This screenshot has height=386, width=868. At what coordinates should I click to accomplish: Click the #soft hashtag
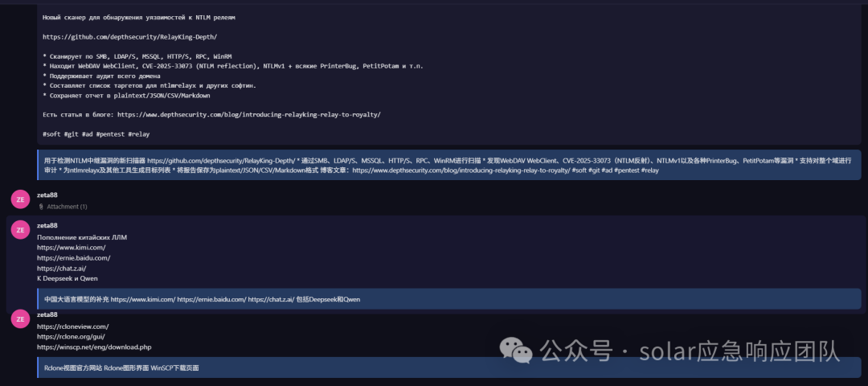click(x=51, y=134)
